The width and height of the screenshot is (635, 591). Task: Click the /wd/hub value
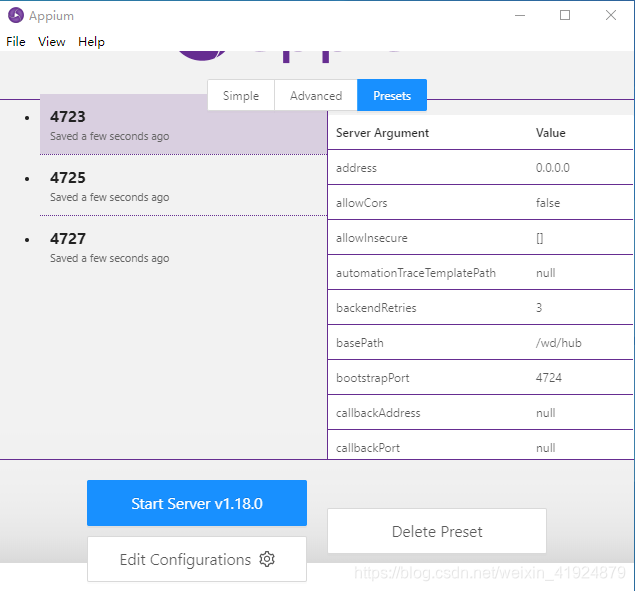pos(558,343)
